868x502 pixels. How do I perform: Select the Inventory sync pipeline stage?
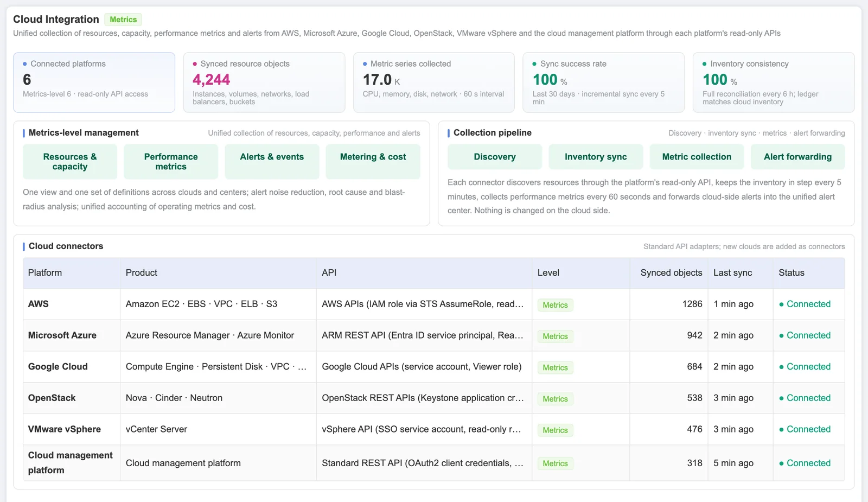596,157
